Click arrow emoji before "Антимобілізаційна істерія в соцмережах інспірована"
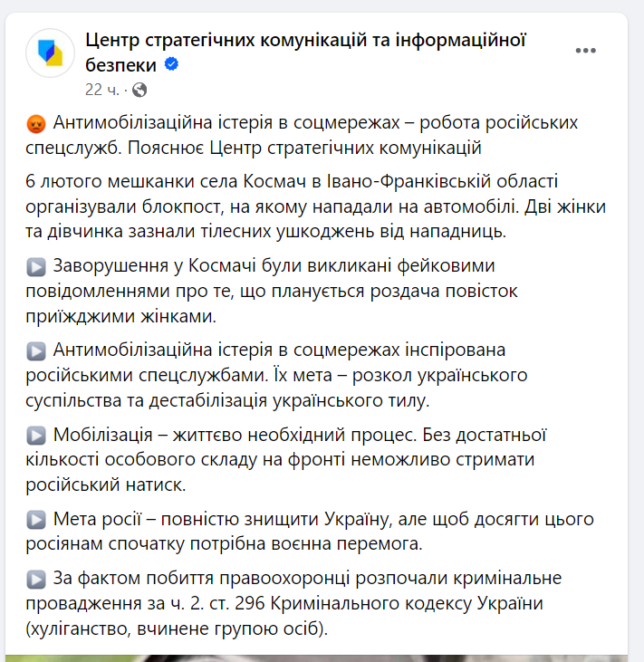Screen dimensions: 644x662 click(x=37, y=350)
